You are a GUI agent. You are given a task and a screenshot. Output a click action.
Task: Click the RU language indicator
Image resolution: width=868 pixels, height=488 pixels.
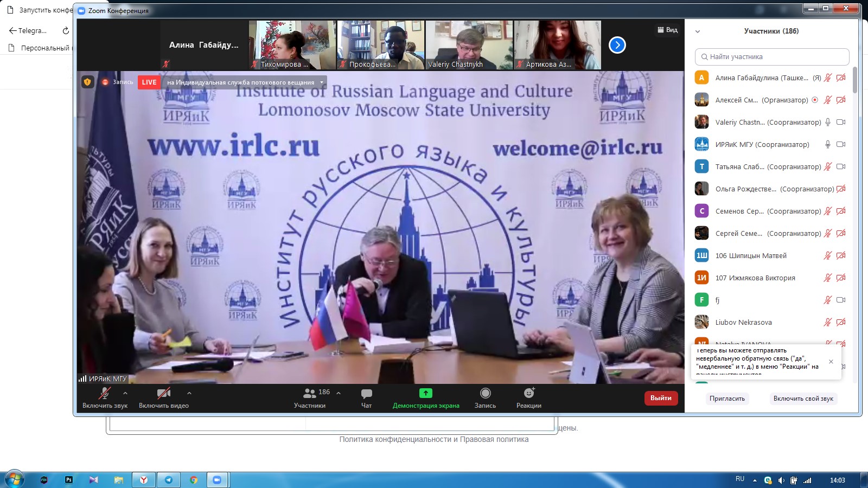(740, 479)
